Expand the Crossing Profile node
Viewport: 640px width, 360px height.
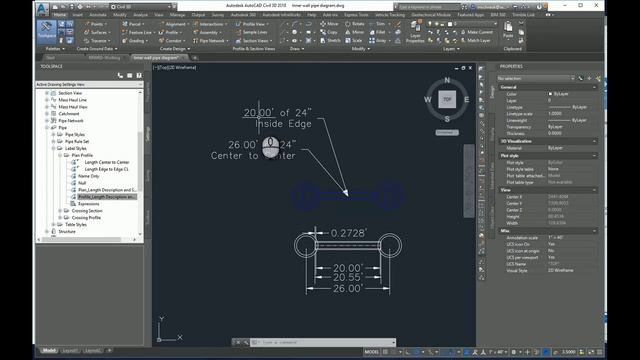(x=60, y=218)
